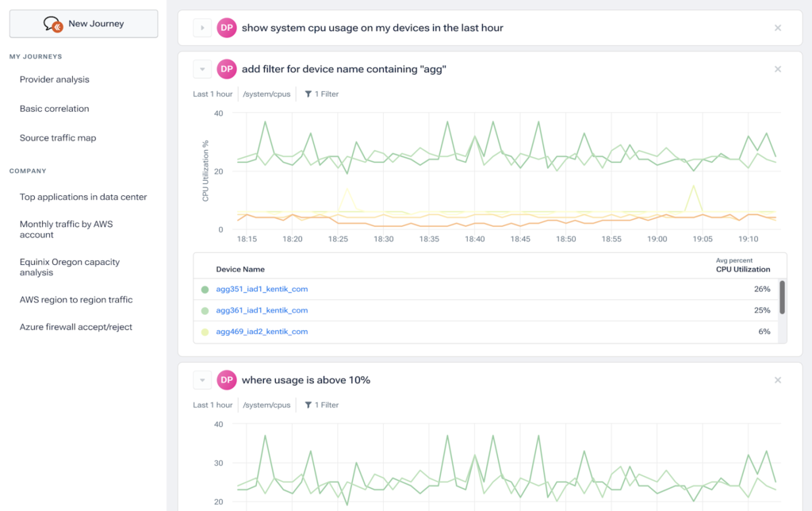Viewport: 812px width, 511px height.
Task: Click the Device Name column header
Action: (x=240, y=270)
